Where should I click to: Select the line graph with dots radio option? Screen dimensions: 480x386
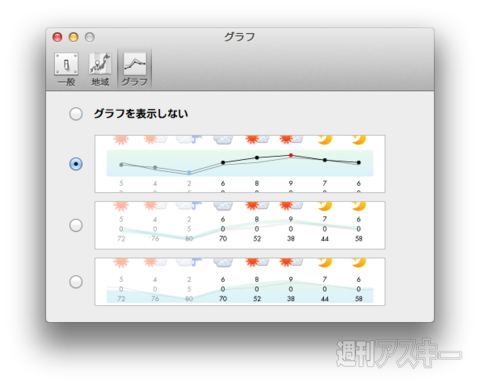pos(76,164)
